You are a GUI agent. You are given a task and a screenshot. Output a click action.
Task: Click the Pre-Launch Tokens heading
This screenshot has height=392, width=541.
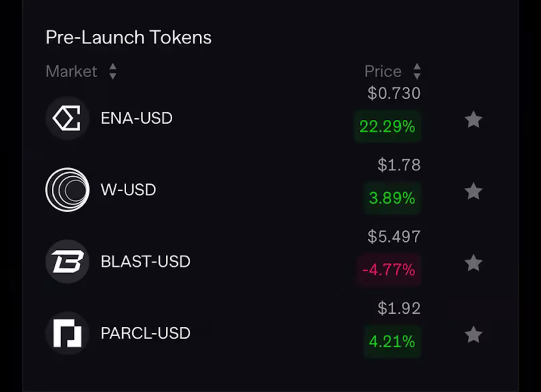click(x=128, y=38)
